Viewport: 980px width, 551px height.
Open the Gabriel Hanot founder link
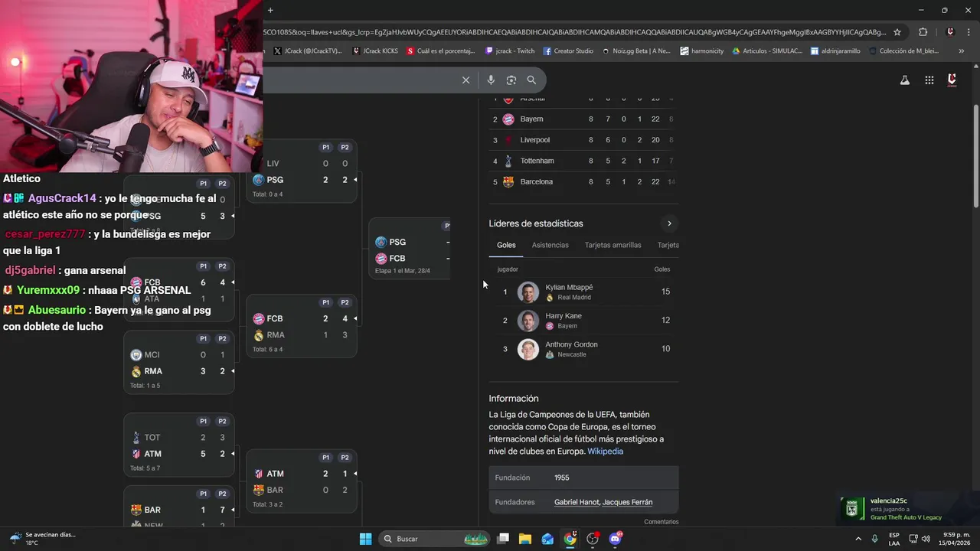point(577,502)
